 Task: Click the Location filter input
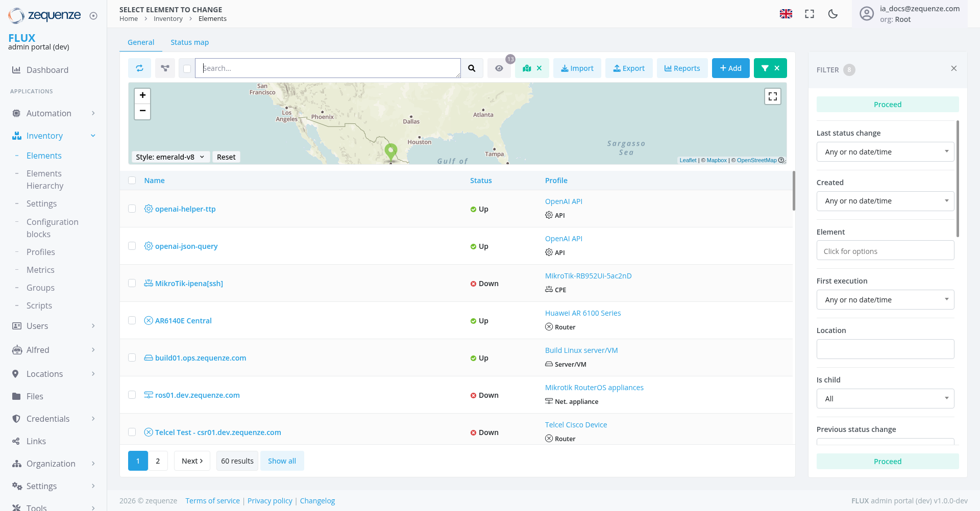pos(886,349)
